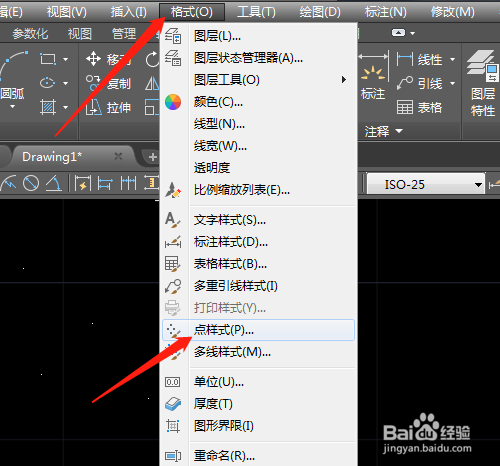Open 比例缩放列表(E)... entry
This screenshot has width=500, height=466.
(258, 190)
